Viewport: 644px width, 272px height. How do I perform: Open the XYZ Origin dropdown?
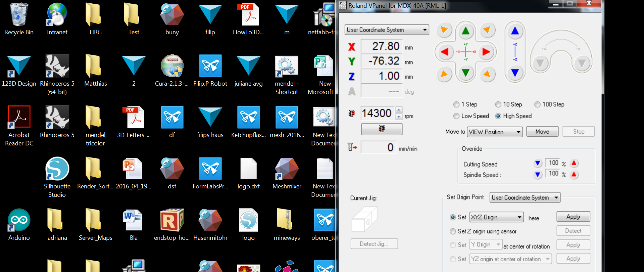click(x=496, y=217)
